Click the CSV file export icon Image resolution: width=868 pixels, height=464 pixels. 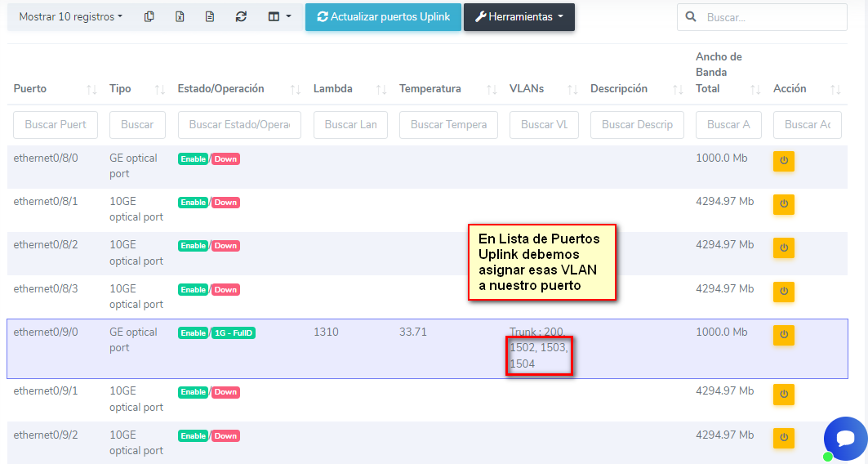[x=210, y=16]
